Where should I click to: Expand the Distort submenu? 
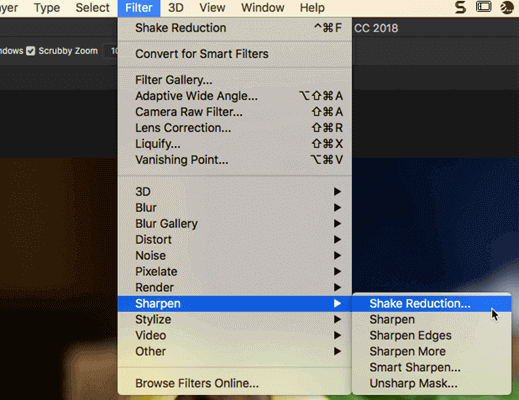coord(235,240)
